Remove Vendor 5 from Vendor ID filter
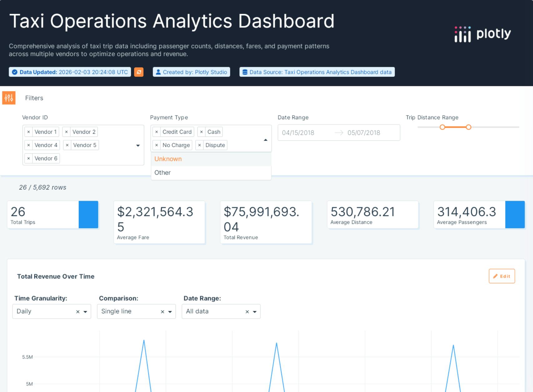Image resolution: width=533 pixels, height=392 pixels. coord(67,145)
